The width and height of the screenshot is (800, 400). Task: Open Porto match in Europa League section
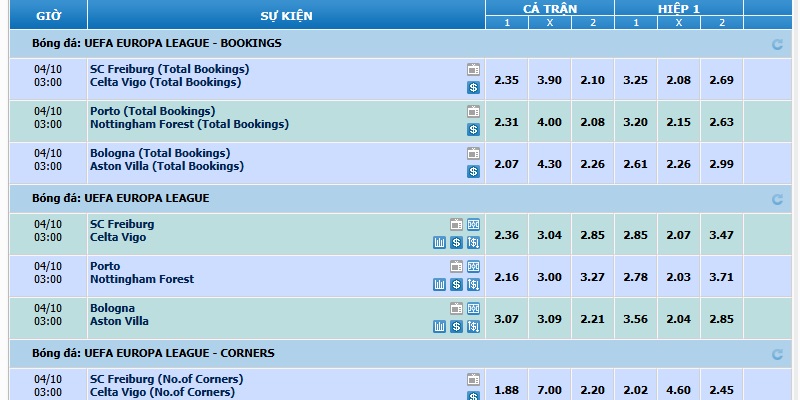tap(105, 266)
